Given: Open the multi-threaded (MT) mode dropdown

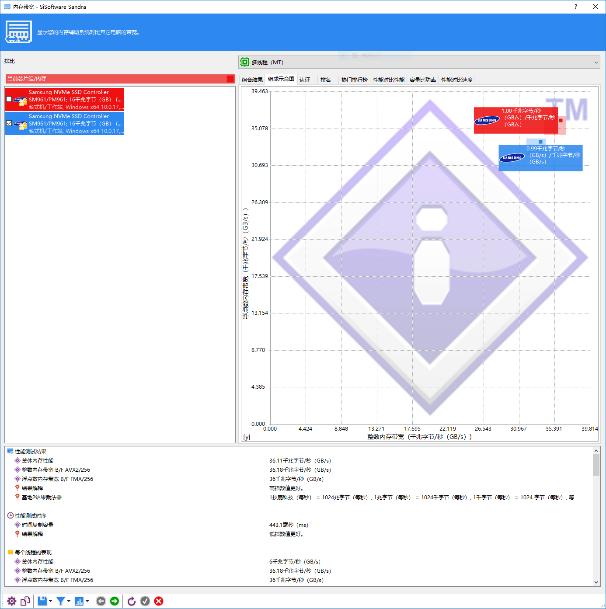Looking at the screenshot, I should click(x=419, y=62).
